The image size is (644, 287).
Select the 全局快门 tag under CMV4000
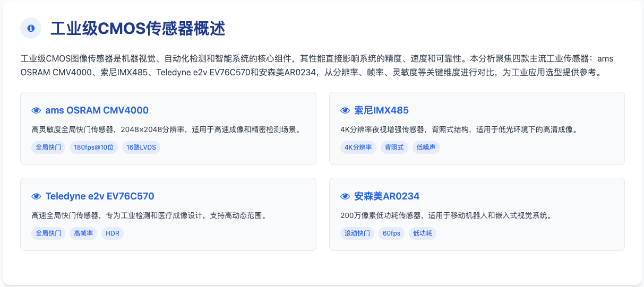(48, 147)
